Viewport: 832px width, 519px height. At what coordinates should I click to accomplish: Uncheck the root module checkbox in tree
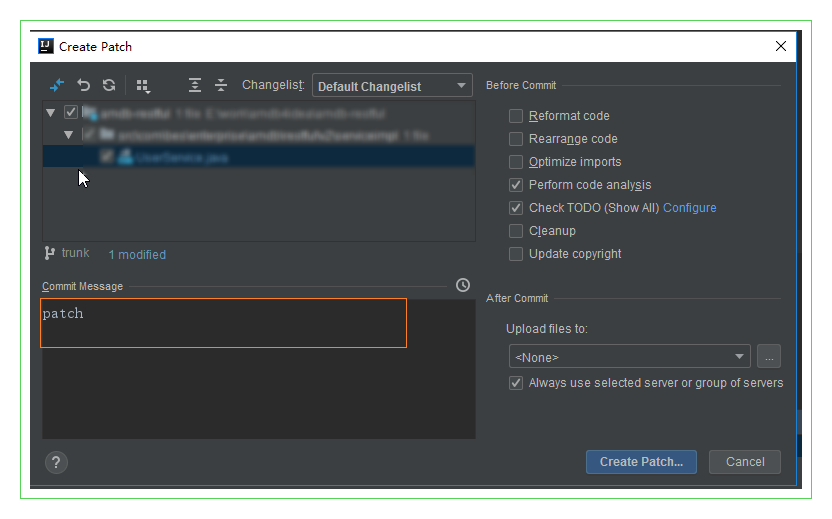pyautogui.click(x=71, y=113)
